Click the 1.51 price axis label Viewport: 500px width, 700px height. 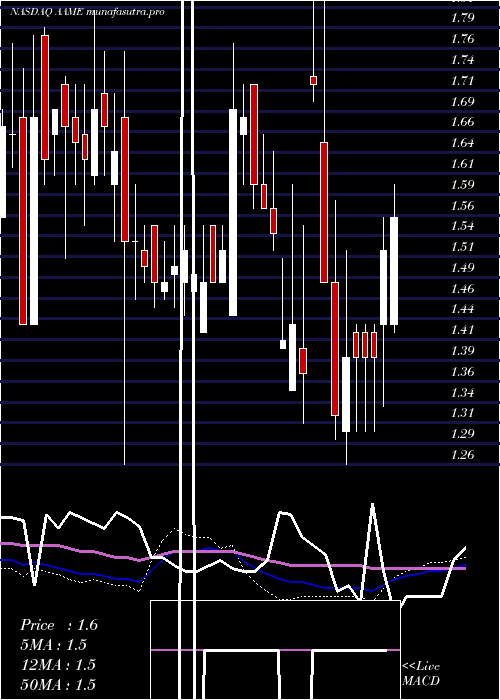pos(462,247)
